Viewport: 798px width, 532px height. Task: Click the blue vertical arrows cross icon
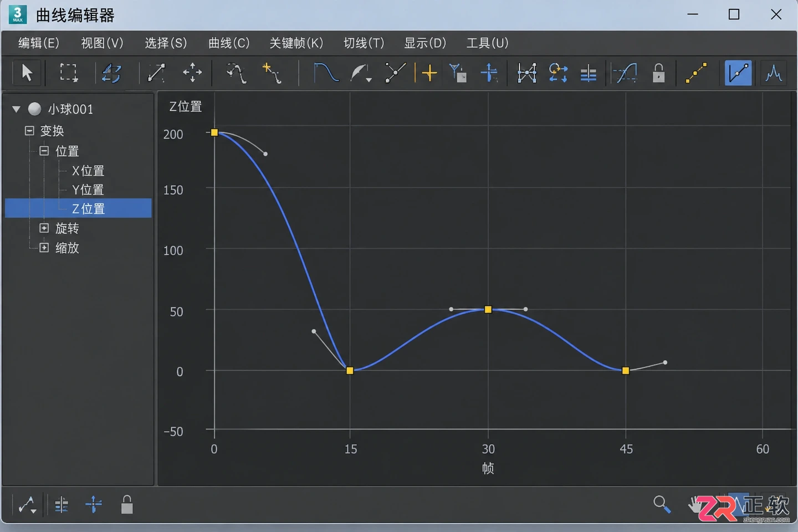tap(489, 73)
